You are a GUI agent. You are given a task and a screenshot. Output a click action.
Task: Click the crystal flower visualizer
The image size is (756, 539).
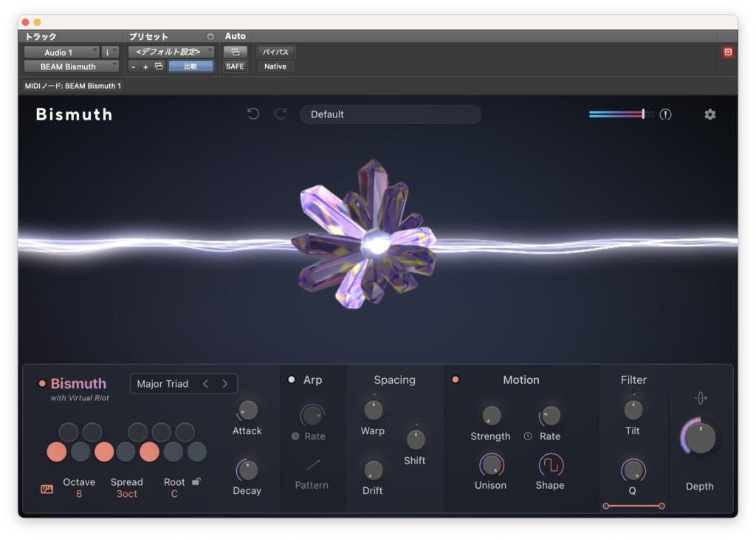365,236
